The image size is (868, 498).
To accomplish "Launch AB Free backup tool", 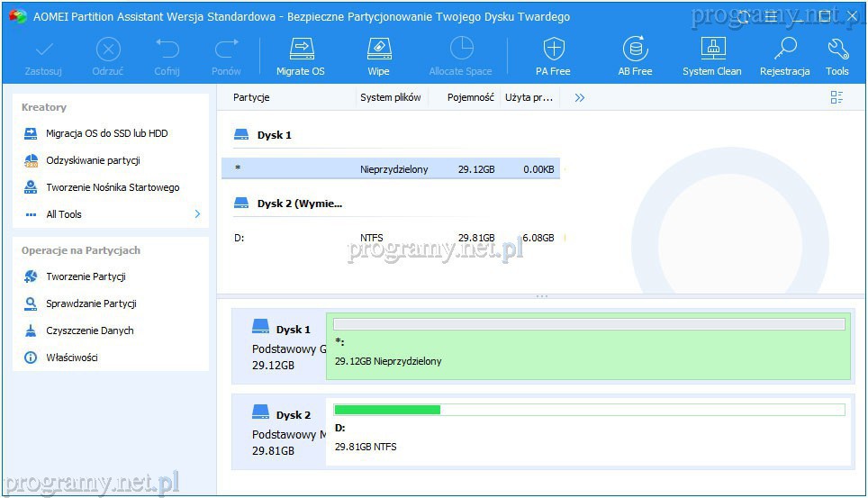I will tap(635, 56).
